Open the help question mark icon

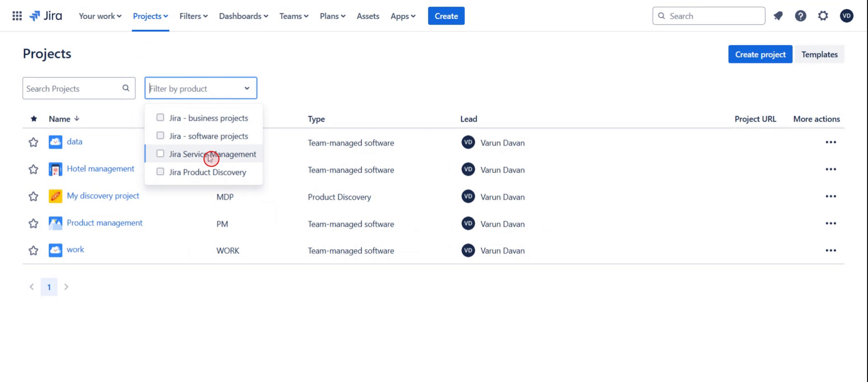(x=800, y=16)
